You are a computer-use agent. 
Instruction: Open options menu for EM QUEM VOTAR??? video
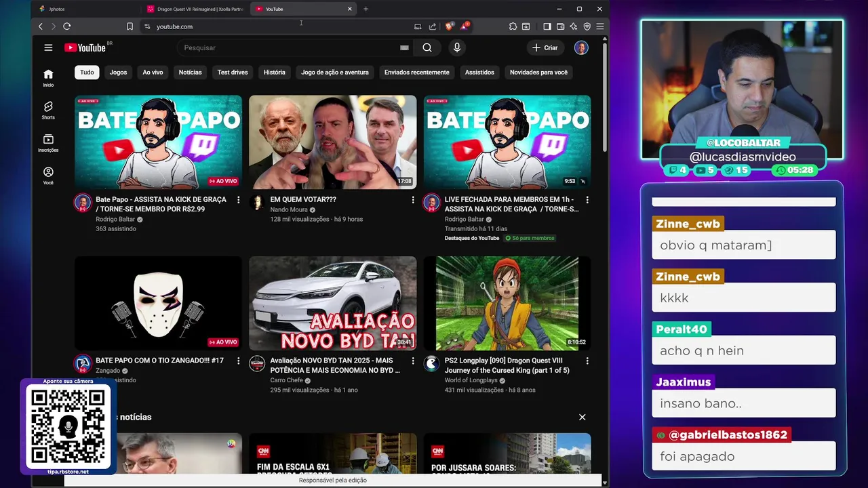point(413,200)
